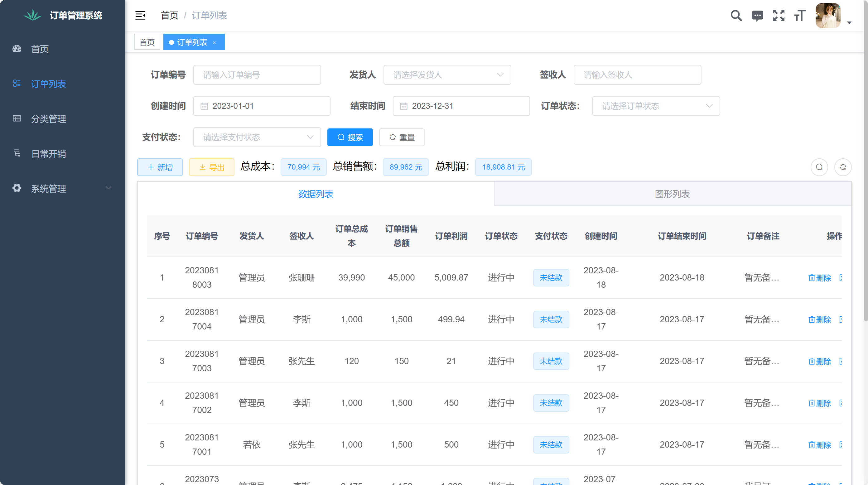Delete order 20230817004 row
Viewport: 868px width, 485px height.
pos(820,319)
